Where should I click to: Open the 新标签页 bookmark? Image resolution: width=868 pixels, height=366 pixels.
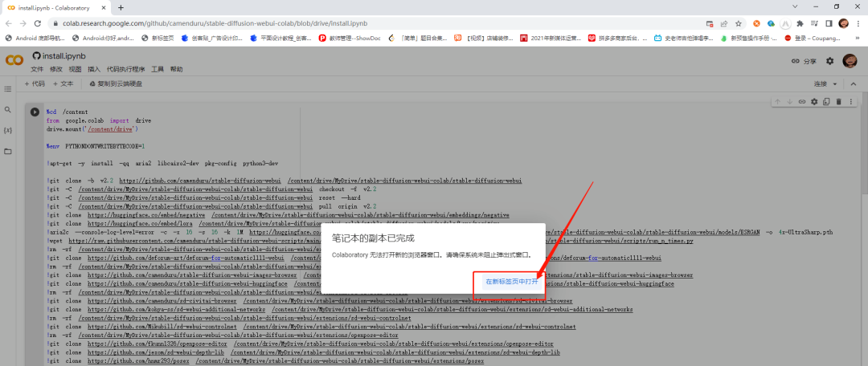(x=158, y=39)
